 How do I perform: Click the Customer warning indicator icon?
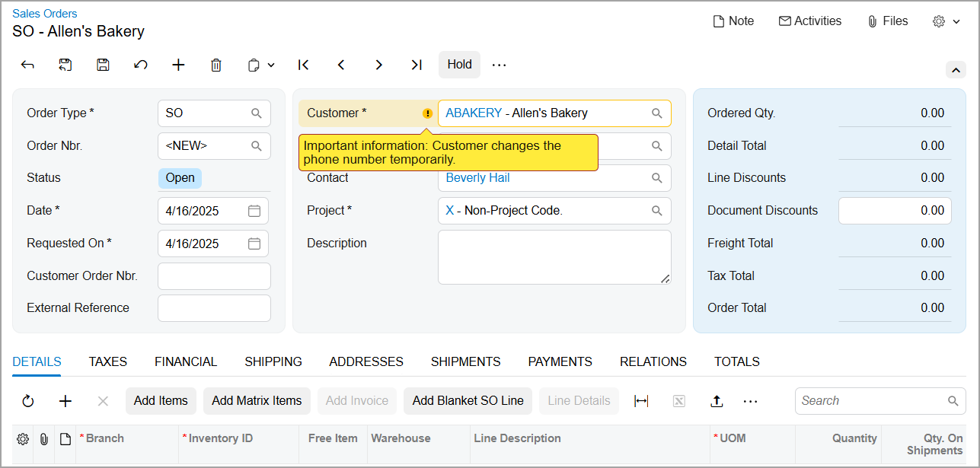pyautogui.click(x=427, y=113)
